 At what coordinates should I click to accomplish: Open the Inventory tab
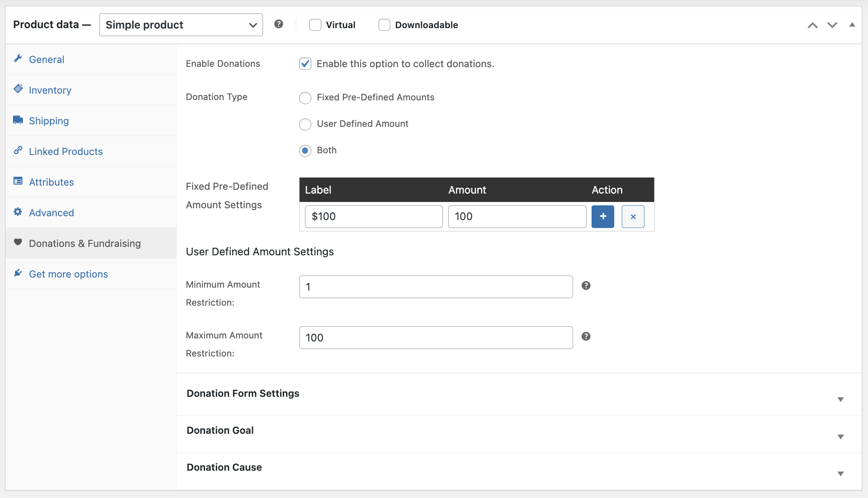tap(50, 90)
